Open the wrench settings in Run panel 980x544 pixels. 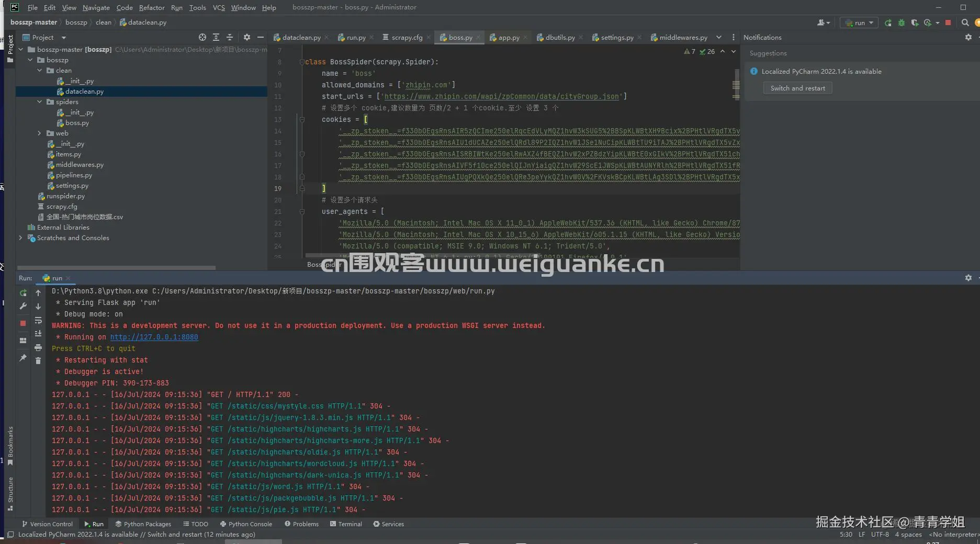[x=23, y=307]
